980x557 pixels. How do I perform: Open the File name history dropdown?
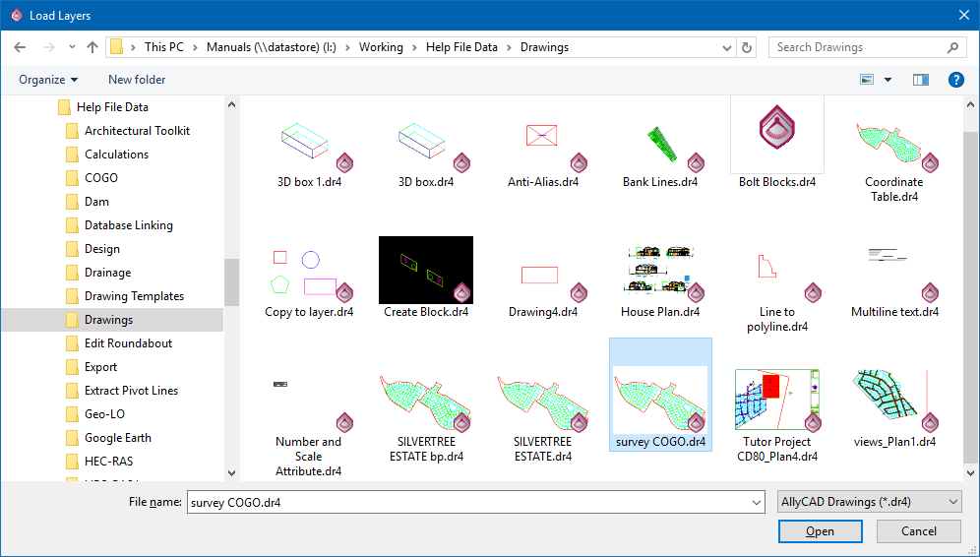click(756, 502)
